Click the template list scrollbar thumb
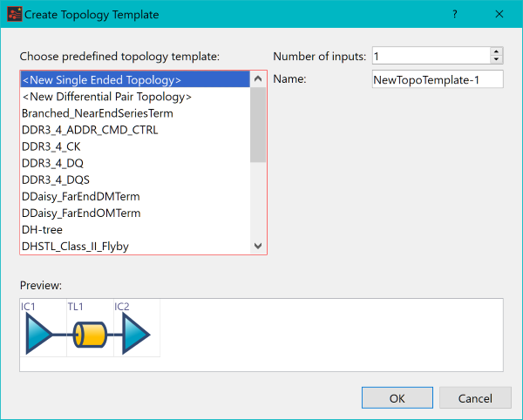This screenshot has height=420, width=523. [258, 125]
